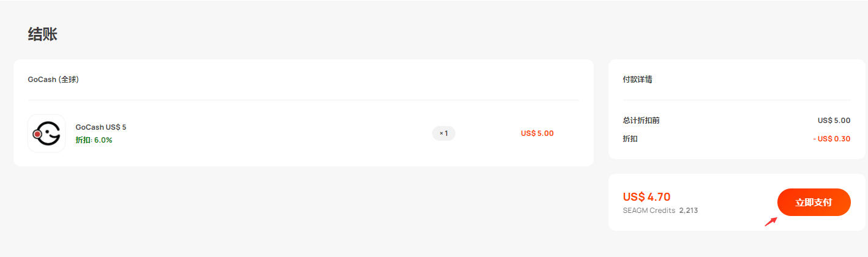Click the SEAGM Credits label

click(649, 210)
